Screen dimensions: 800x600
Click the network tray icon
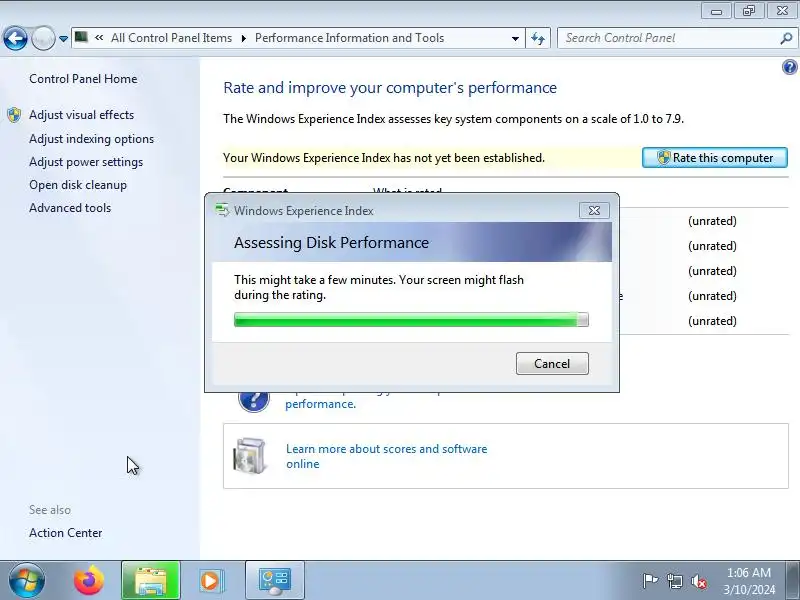pyautogui.click(x=674, y=581)
